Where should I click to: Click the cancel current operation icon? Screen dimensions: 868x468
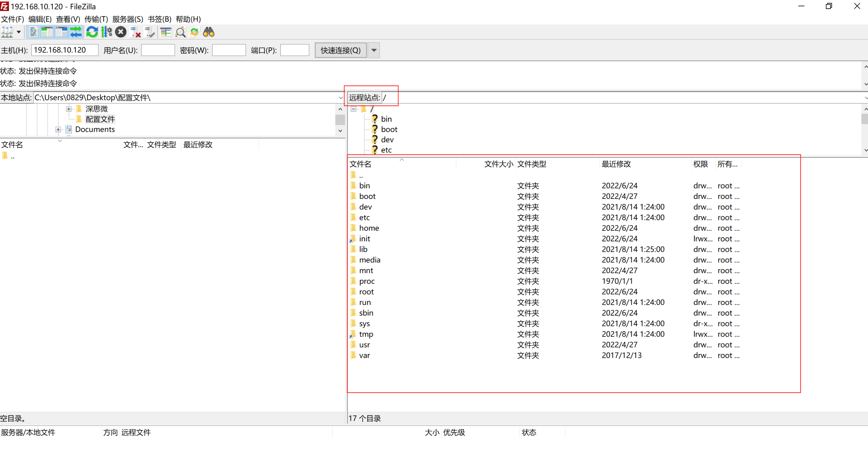pos(121,32)
